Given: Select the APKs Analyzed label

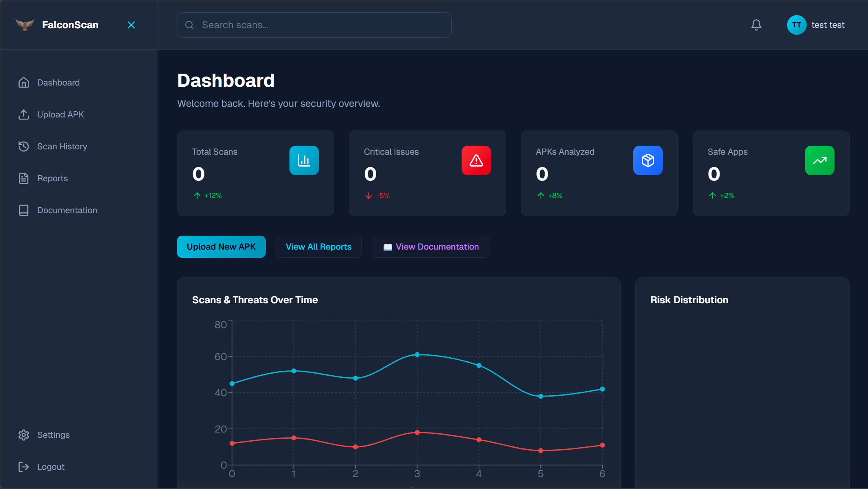Looking at the screenshot, I should click(565, 152).
